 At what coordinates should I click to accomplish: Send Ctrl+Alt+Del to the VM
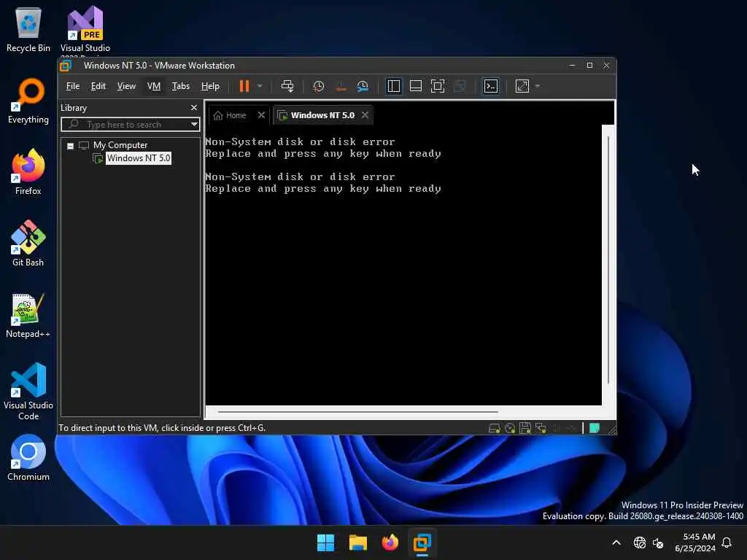pyautogui.click(x=287, y=86)
